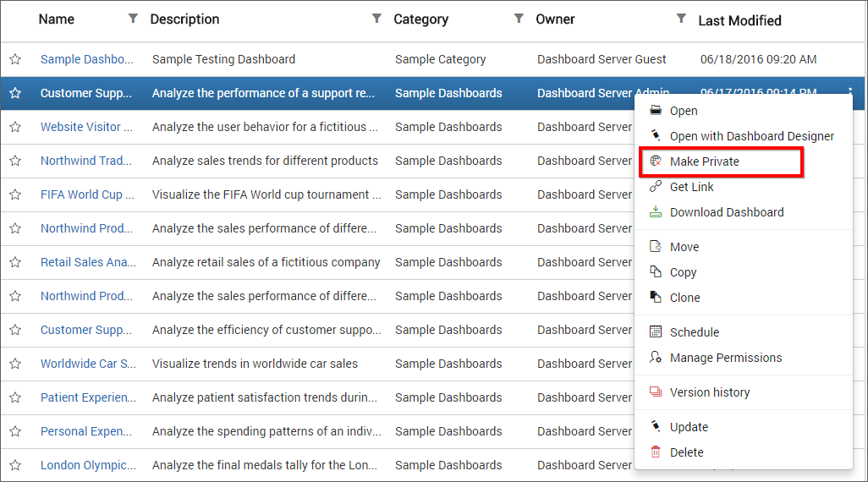868x482 pixels.
Task: Sort by the Name column header
Action: coord(57,19)
